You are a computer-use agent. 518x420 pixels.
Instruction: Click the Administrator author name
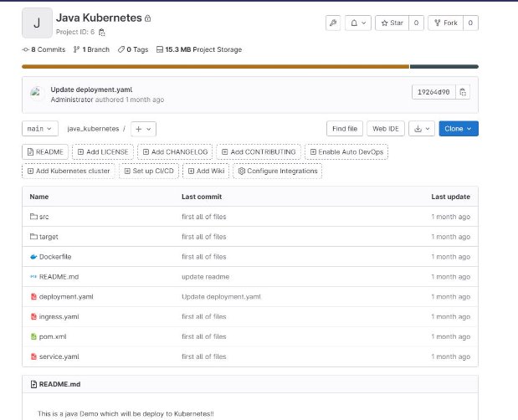click(72, 100)
